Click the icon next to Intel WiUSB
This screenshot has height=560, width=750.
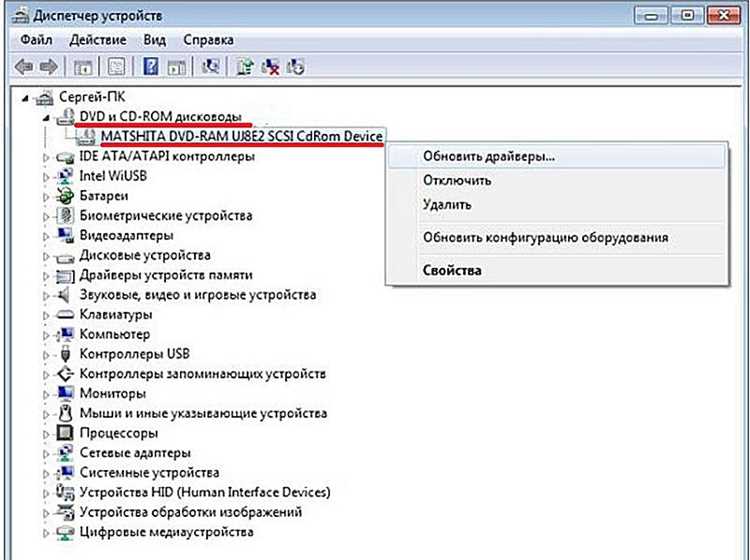65,176
